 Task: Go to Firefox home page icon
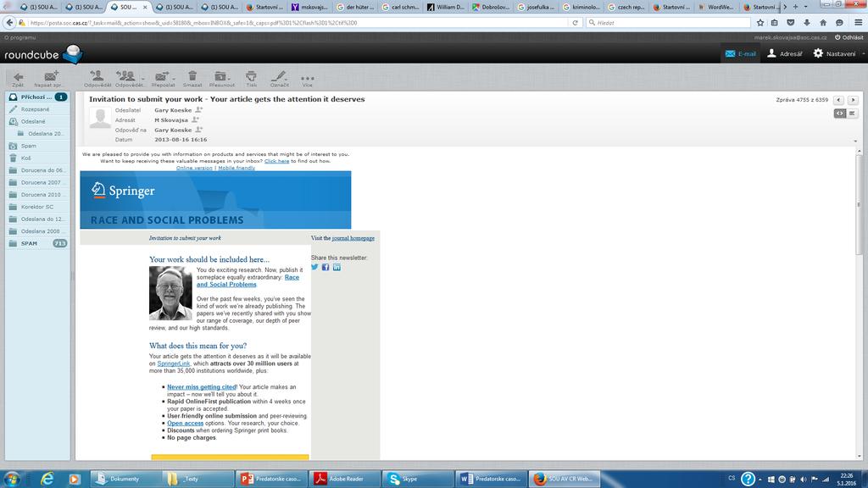point(823,23)
